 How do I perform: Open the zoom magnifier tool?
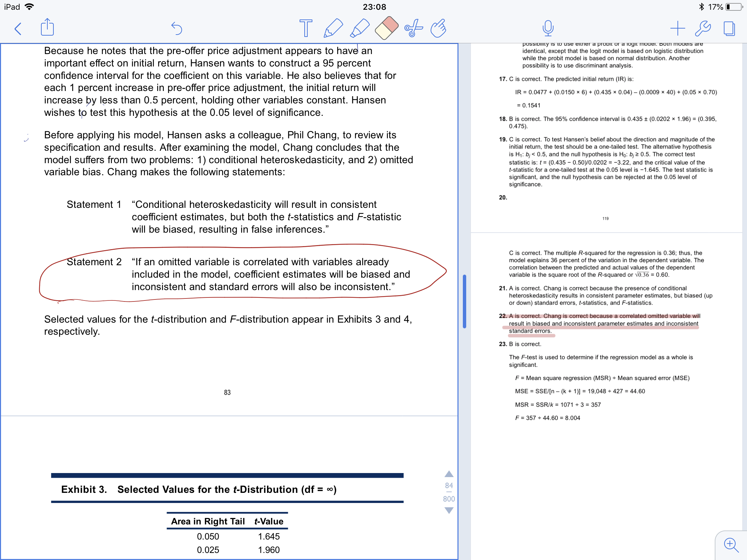[x=731, y=545]
